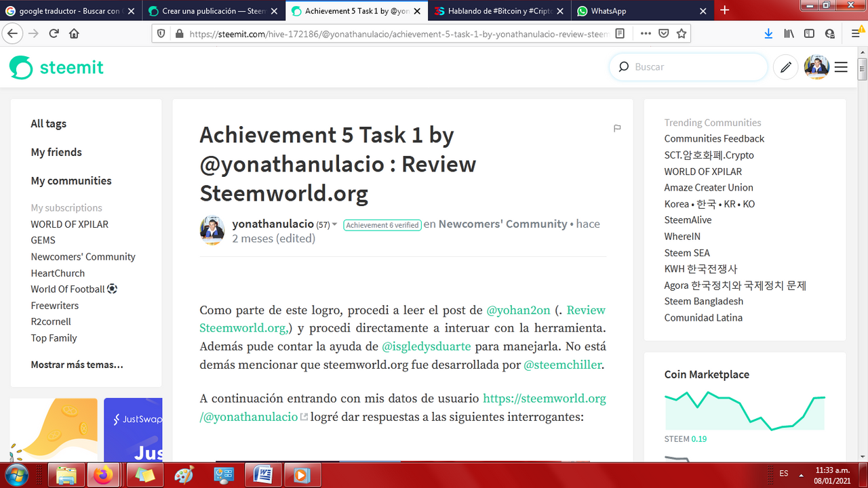This screenshot has height=488, width=868.
Task: Open SteemAlive trending community
Action: pyautogui.click(x=688, y=220)
